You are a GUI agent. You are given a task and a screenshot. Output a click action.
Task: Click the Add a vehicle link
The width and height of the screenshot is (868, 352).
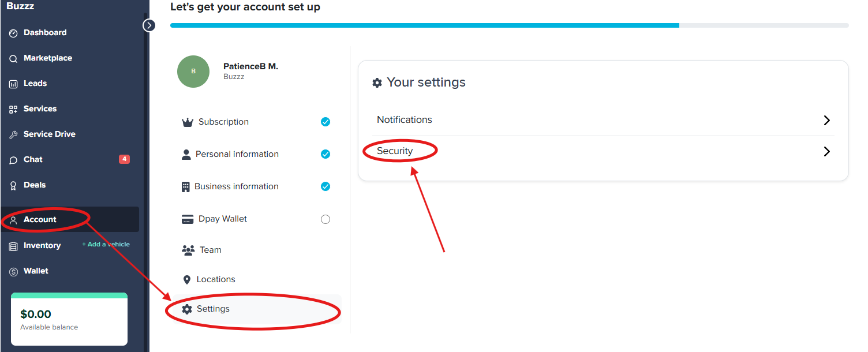tap(106, 244)
